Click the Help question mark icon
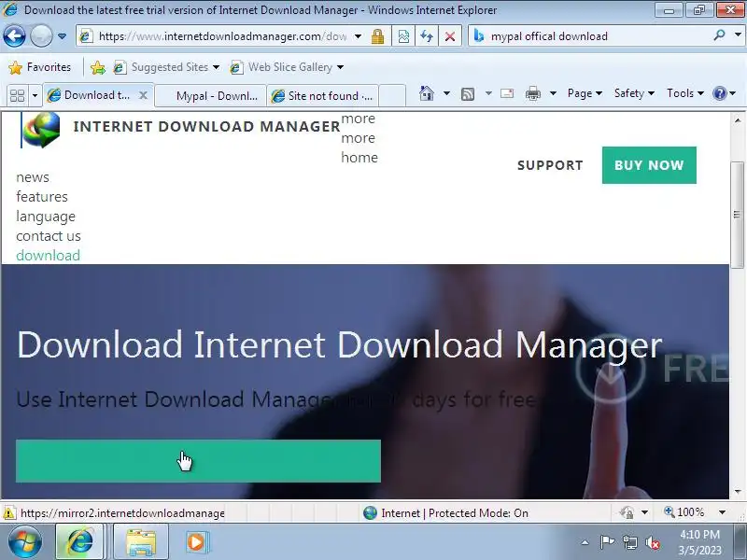The image size is (747, 560). coord(719,93)
